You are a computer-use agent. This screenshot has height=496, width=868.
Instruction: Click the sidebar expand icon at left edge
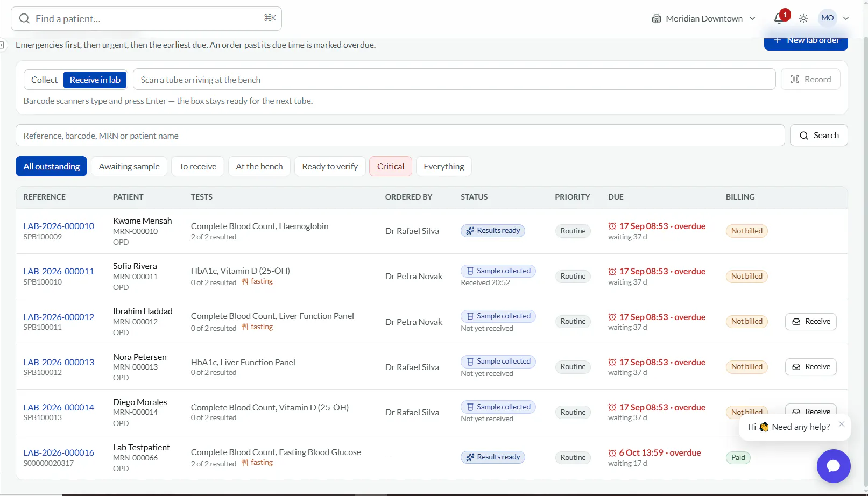2,45
